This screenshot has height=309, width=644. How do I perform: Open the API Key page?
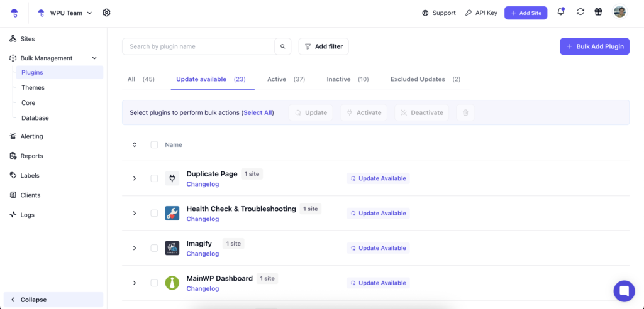pyautogui.click(x=481, y=13)
